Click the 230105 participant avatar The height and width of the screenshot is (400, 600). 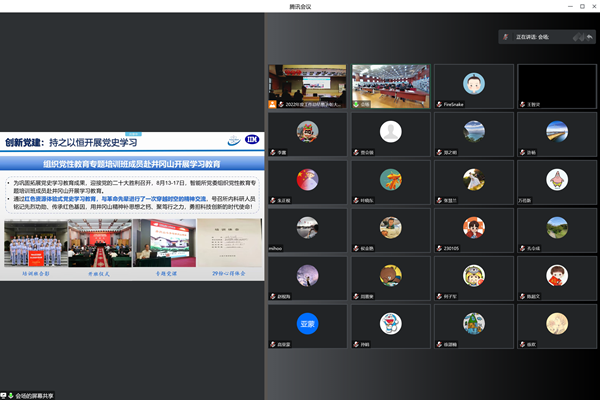click(473, 227)
